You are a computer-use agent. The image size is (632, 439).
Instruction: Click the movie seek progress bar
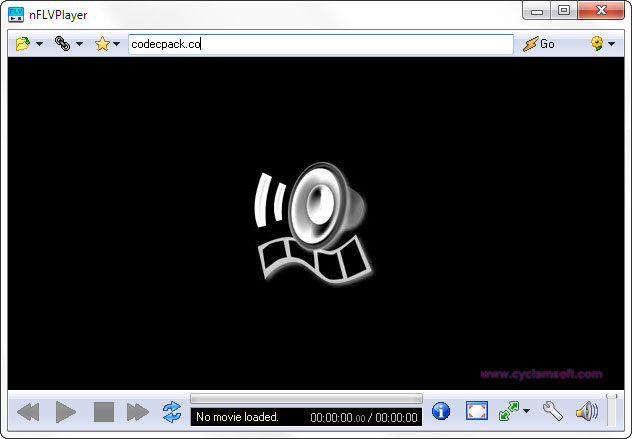[306, 399]
